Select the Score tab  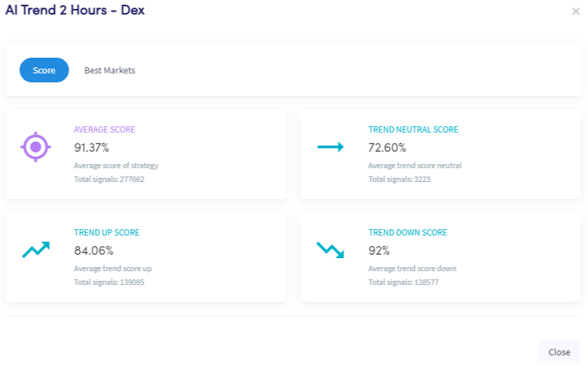44,70
